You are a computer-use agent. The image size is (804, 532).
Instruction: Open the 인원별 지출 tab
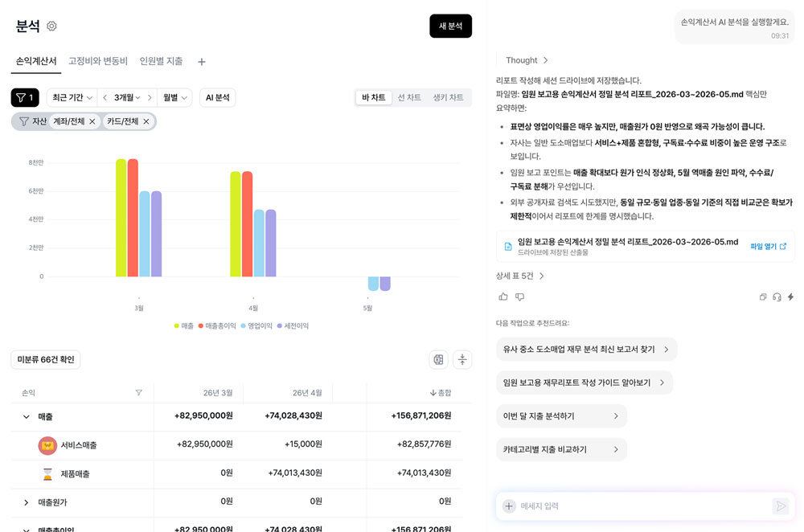click(161, 61)
